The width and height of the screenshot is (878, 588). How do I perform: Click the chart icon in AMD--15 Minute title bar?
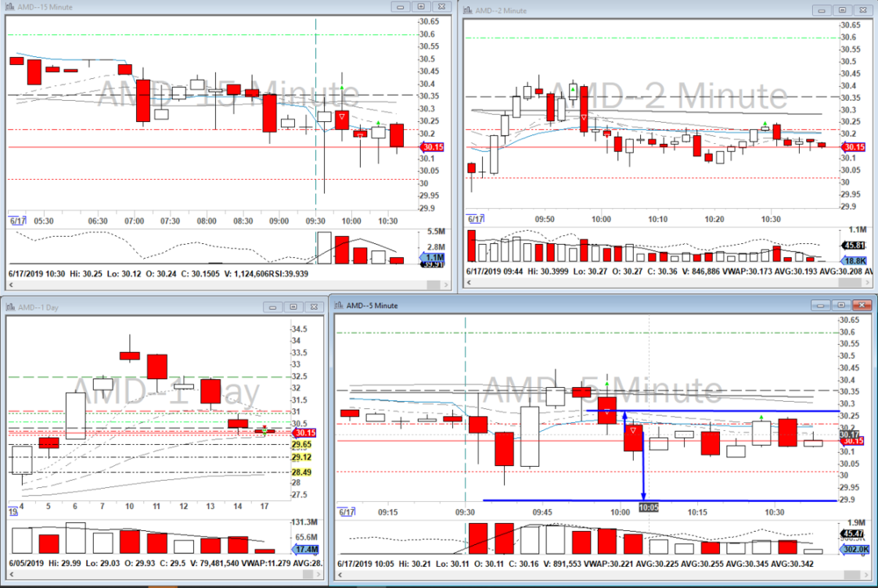tap(9, 7)
